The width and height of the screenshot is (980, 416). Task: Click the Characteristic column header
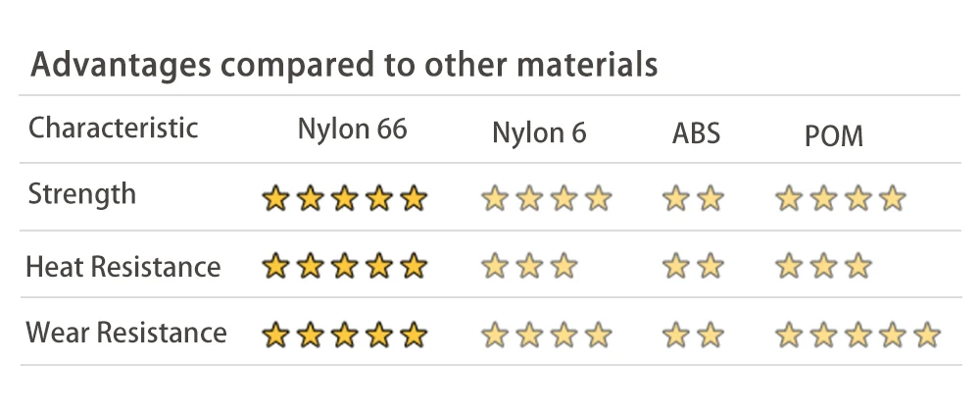tap(113, 128)
